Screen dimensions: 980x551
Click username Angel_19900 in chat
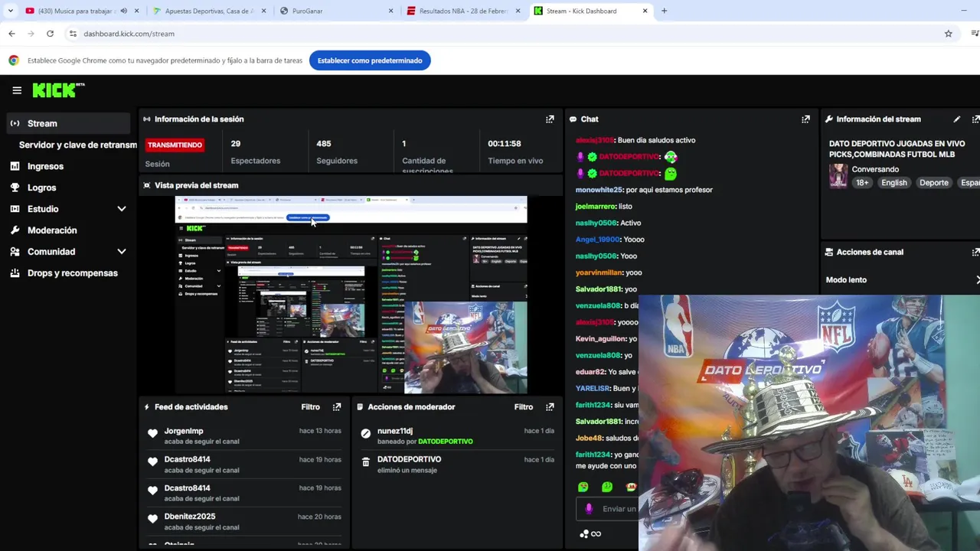[x=598, y=240]
